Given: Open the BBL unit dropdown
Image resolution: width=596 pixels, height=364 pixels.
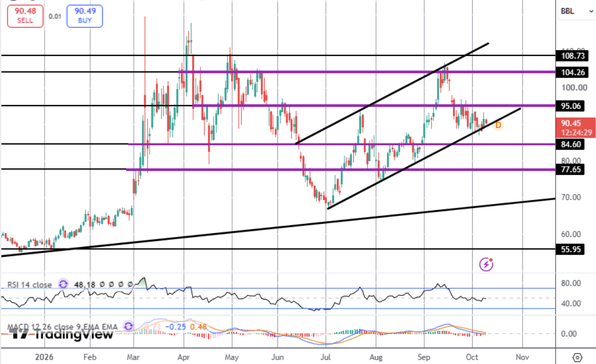Looking at the screenshot, I should pyautogui.click(x=577, y=11).
